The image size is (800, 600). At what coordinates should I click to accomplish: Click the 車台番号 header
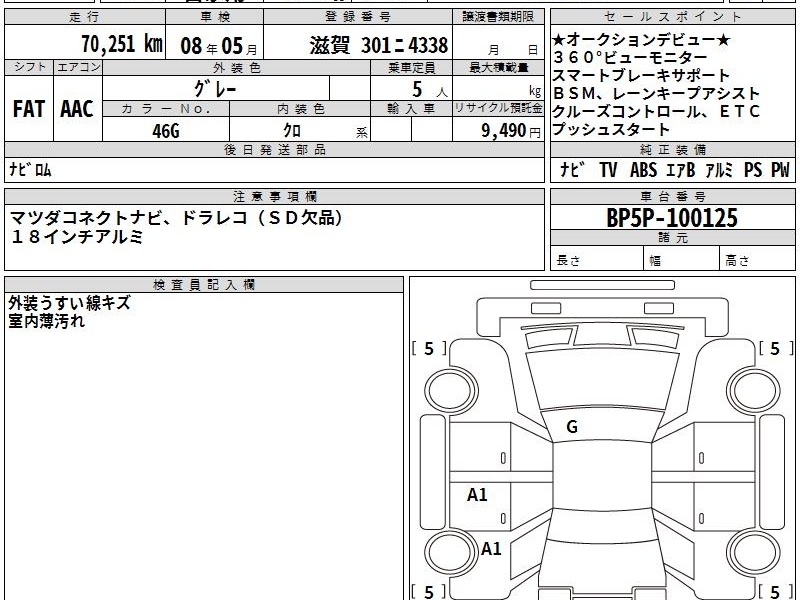tap(672, 196)
